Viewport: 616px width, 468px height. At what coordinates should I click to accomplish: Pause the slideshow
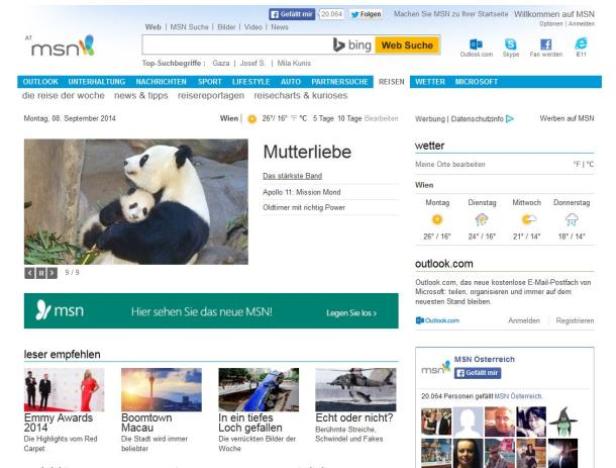coord(41,273)
